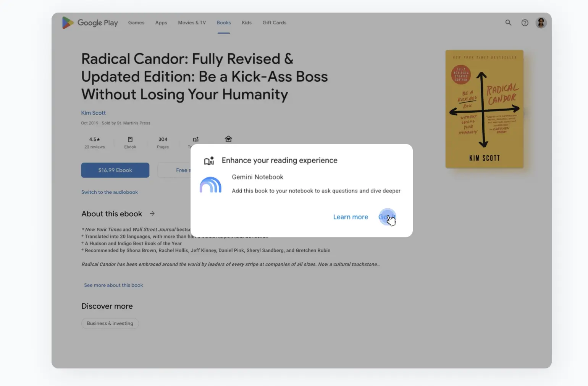Open the account profile avatar

point(541,23)
